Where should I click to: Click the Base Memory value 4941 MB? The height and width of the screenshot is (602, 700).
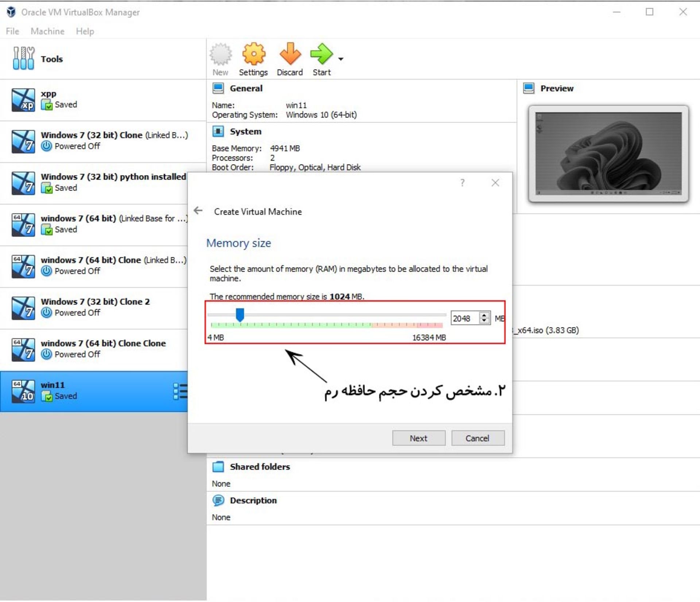click(x=285, y=149)
